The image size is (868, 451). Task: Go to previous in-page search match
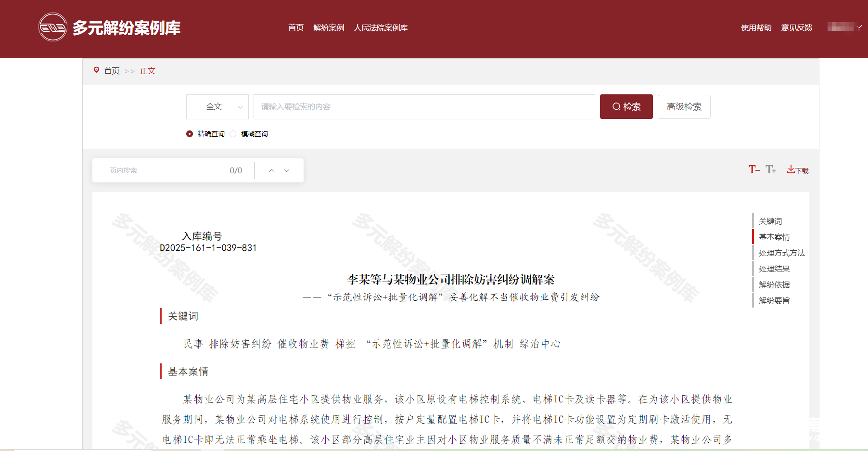[x=272, y=170]
